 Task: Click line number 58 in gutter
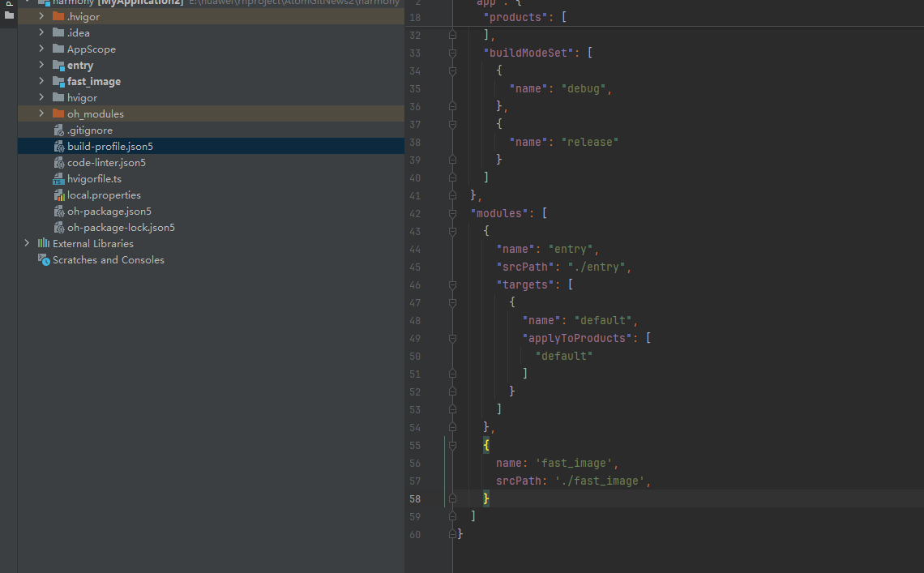point(415,498)
